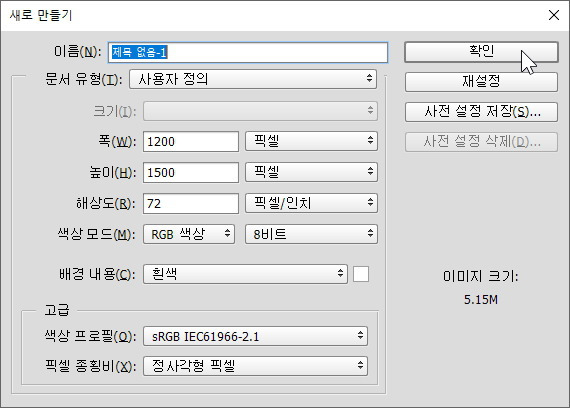This screenshot has height=408, width=570.
Task: Click the 이미지 크기: label
Action: (x=481, y=277)
